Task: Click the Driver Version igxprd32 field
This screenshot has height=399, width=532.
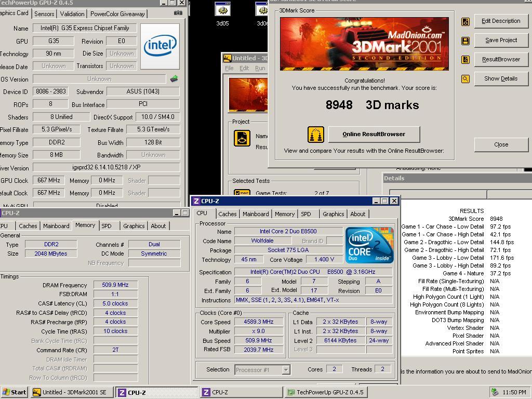Action: coord(106,167)
